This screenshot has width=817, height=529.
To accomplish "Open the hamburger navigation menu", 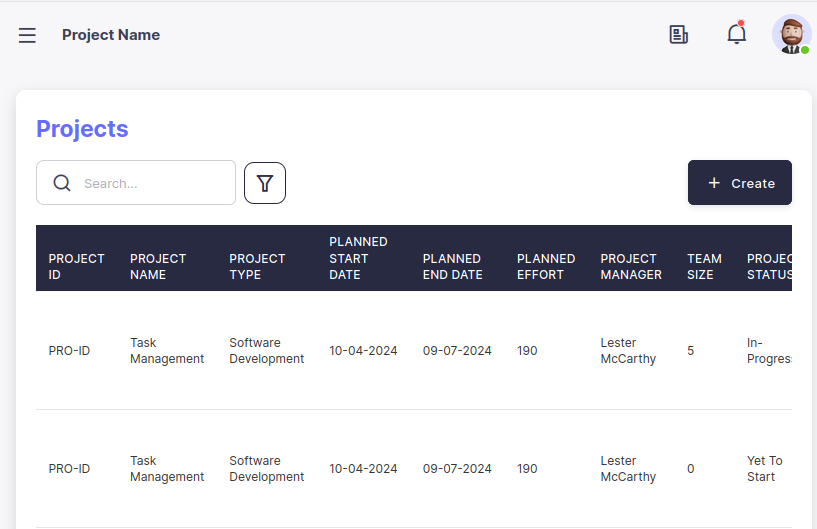I will click(x=27, y=35).
